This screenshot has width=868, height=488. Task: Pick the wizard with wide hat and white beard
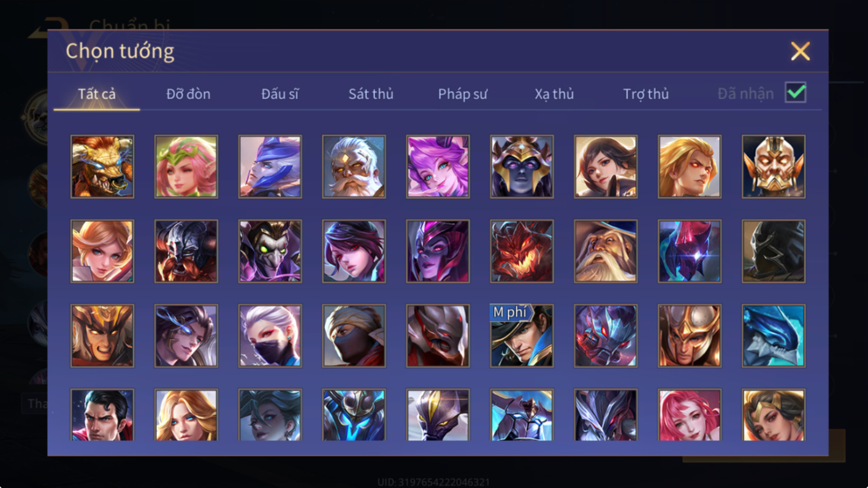pyautogui.click(x=606, y=251)
